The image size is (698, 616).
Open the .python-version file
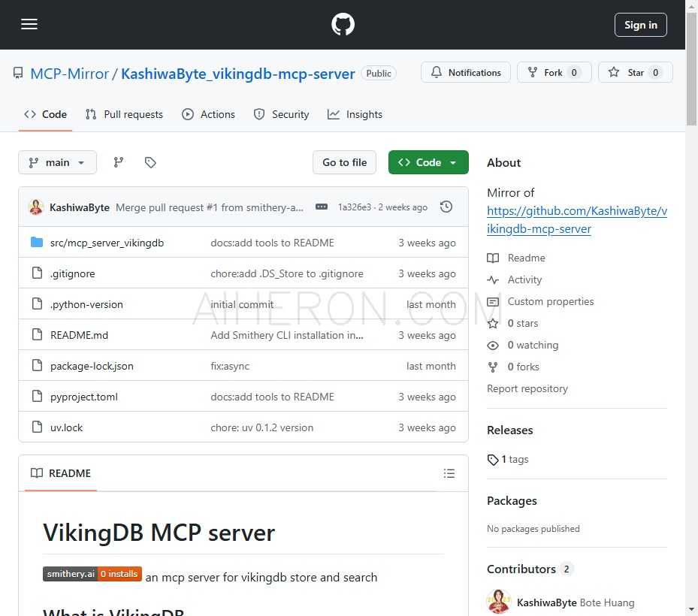pos(86,304)
